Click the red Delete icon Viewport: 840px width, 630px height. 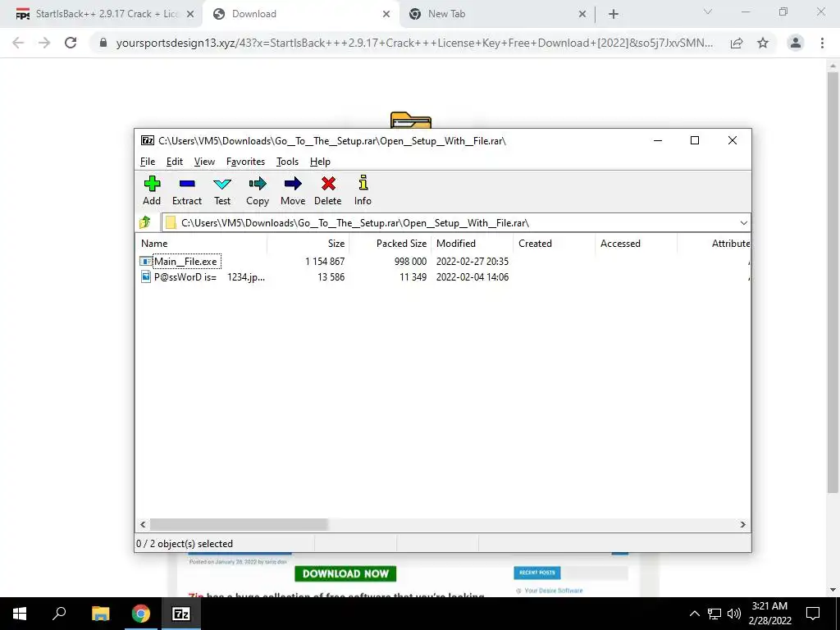[x=328, y=184]
